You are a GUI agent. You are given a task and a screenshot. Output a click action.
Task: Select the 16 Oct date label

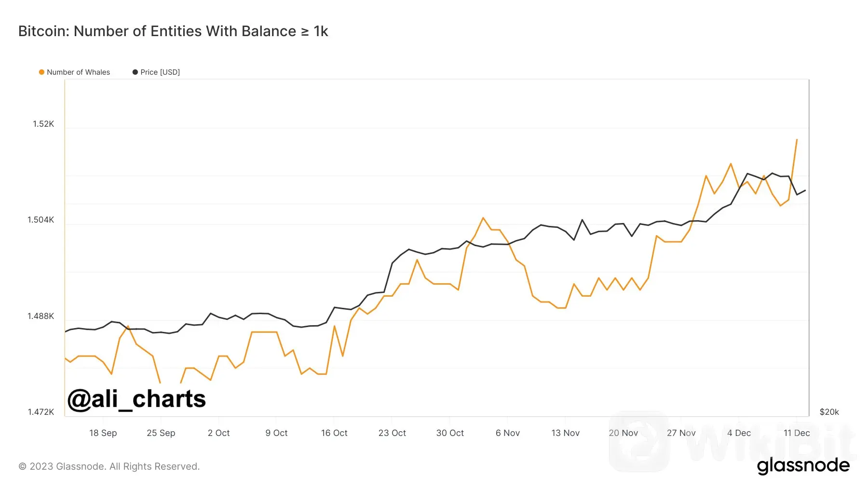click(334, 433)
